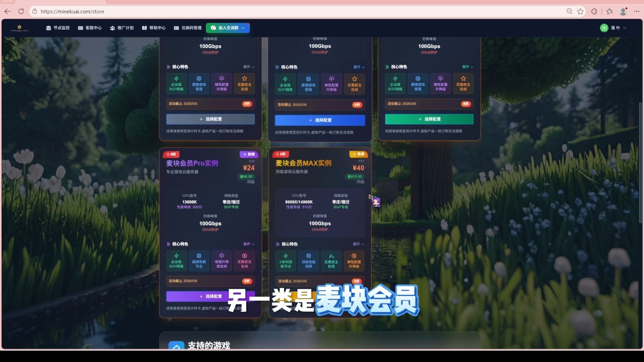
Task: Open 推广计划 in navigation bar
Action: tap(122, 28)
